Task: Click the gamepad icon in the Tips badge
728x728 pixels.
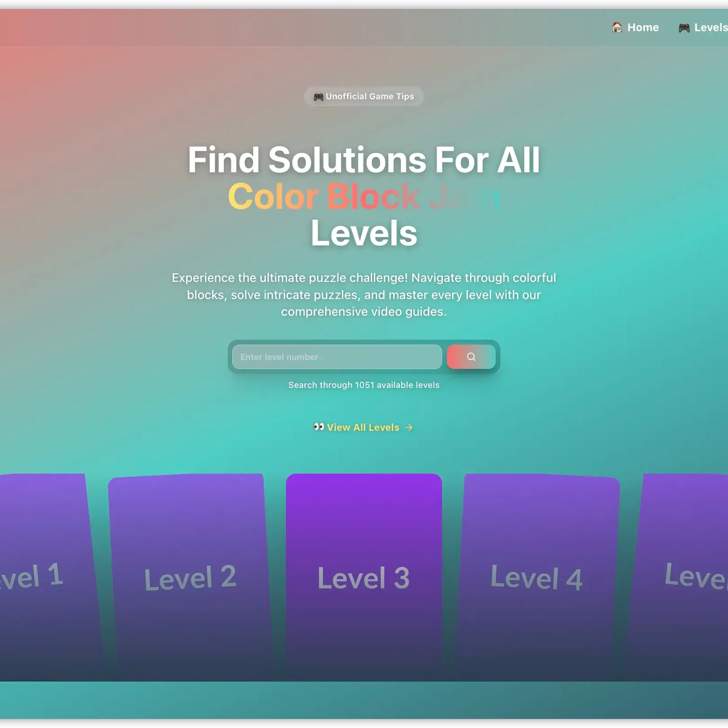Action: coord(318,97)
